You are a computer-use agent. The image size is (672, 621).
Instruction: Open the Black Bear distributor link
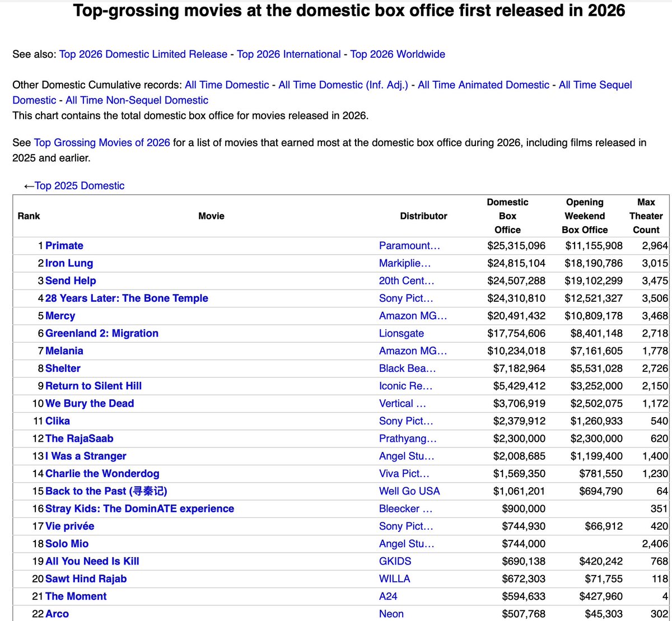[x=408, y=368]
